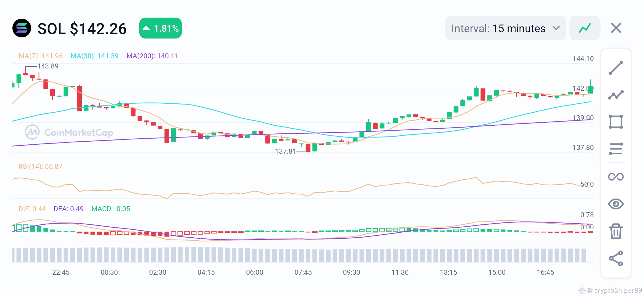Click the green 1.81% change badge
Viewport: 644px width, 297px height.
click(x=160, y=28)
